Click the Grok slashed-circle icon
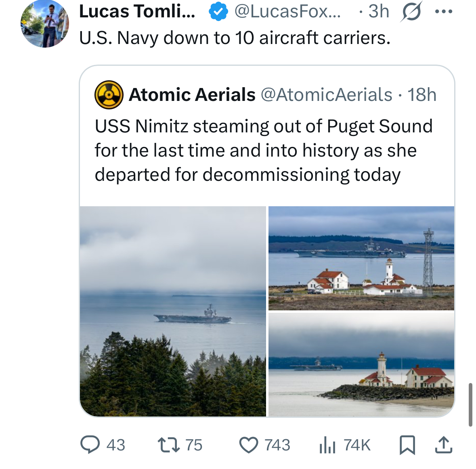This screenshot has height=469, width=476. (411, 12)
